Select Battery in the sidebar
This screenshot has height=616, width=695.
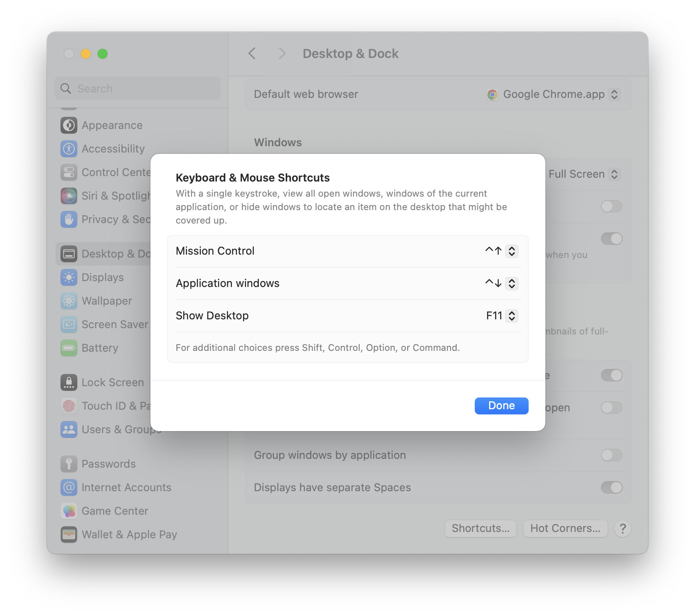(100, 348)
